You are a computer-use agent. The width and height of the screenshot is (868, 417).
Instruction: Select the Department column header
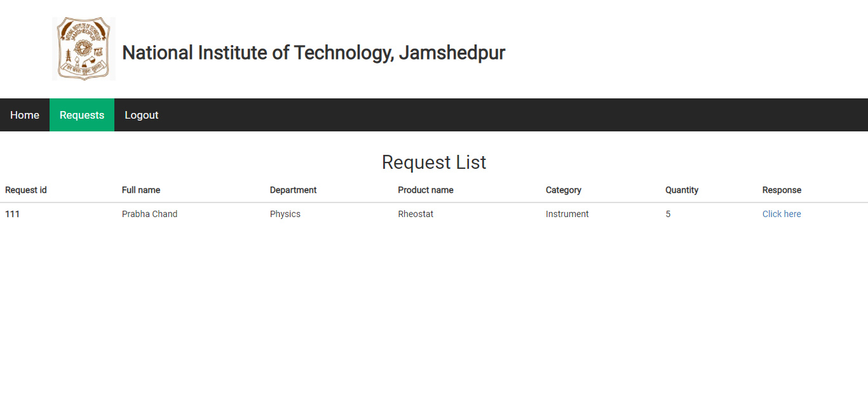pyautogui.click(x=293, y=190)
